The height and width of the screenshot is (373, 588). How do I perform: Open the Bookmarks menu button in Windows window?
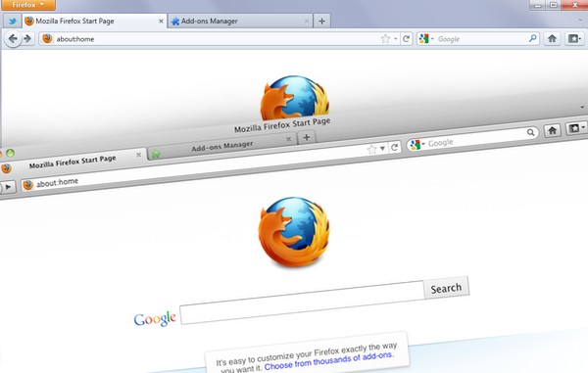574,38
